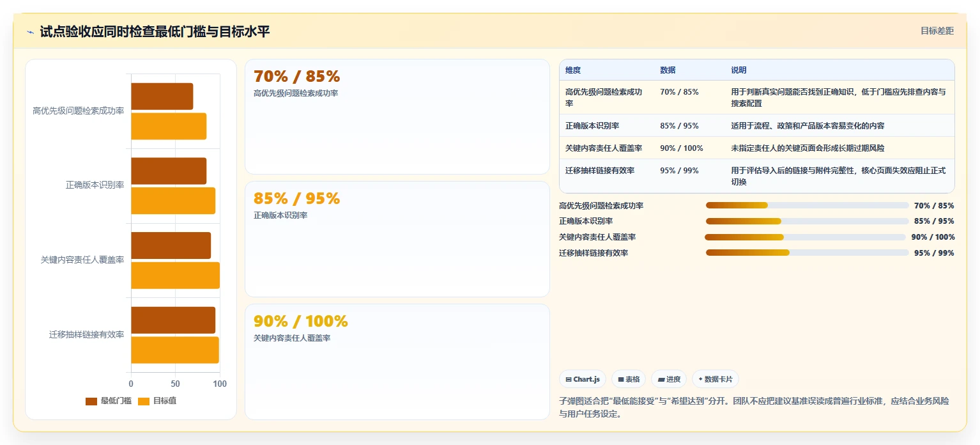The height and width of the screenshot is (445, 980).
Task: Click the 90% / 100% table value
Action: click(x=682, y=148)
